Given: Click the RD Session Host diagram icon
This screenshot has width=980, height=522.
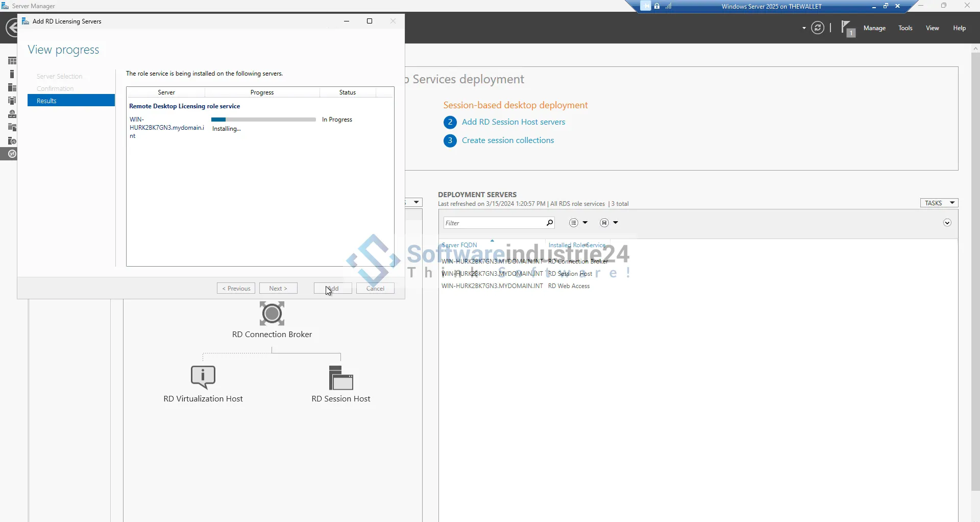Looking at the screenshot, I should click(x=341, y=377).
